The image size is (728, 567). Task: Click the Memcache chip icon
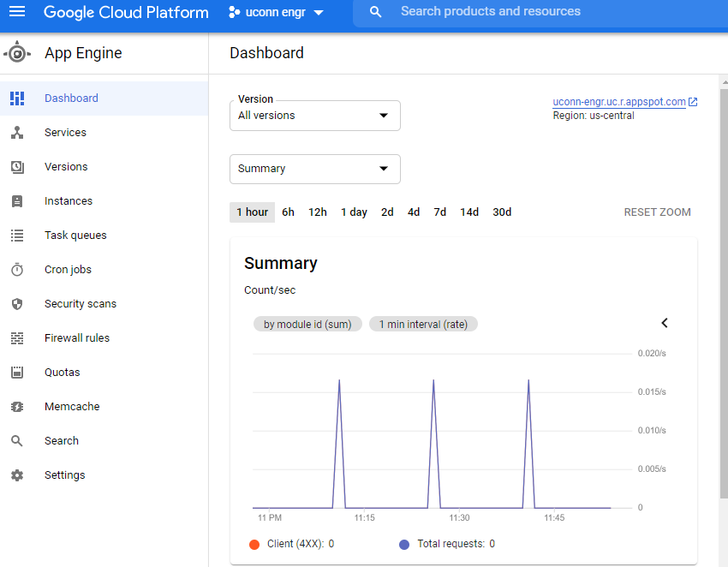17,407
